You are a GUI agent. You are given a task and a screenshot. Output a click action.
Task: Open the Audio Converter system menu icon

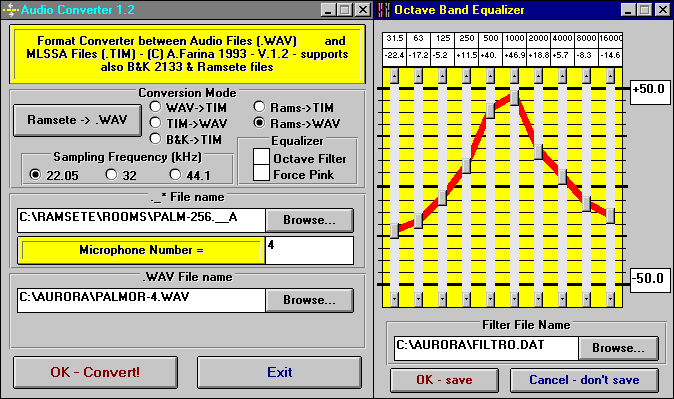(10, 9)
